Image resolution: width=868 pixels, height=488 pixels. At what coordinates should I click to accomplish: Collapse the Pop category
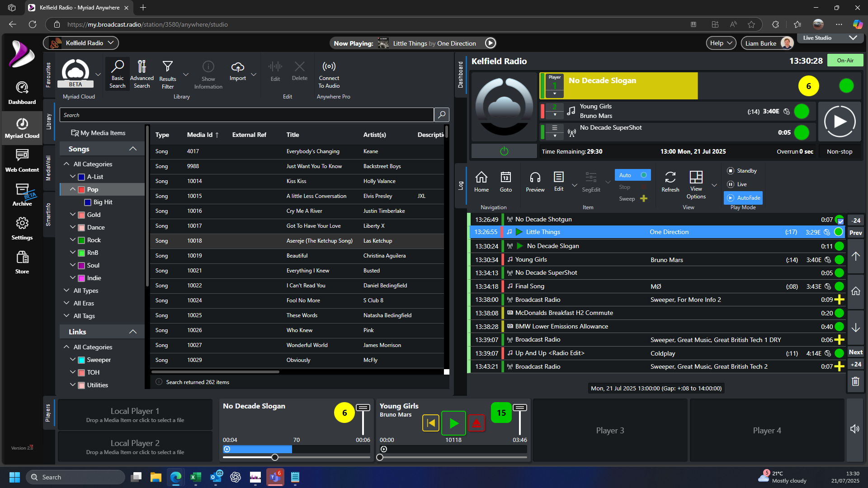click(72, 189)
